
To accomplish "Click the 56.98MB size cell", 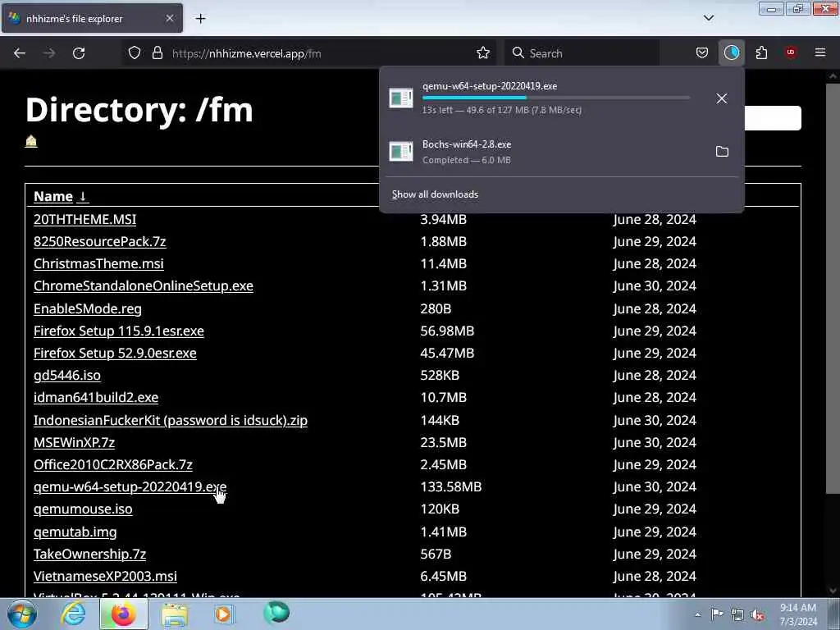I will (x=447, y=331).
